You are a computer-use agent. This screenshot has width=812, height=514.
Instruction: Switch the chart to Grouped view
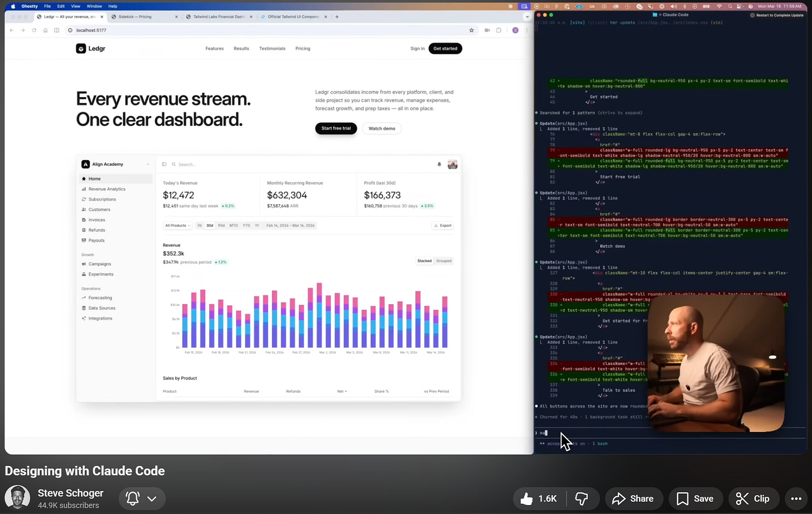coord(444,261)
